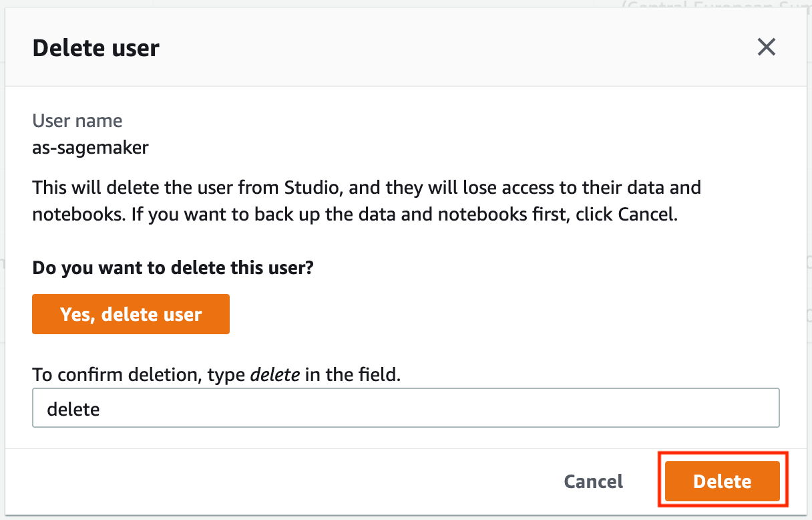Close the Delete user dialog with X

[766, 47]
